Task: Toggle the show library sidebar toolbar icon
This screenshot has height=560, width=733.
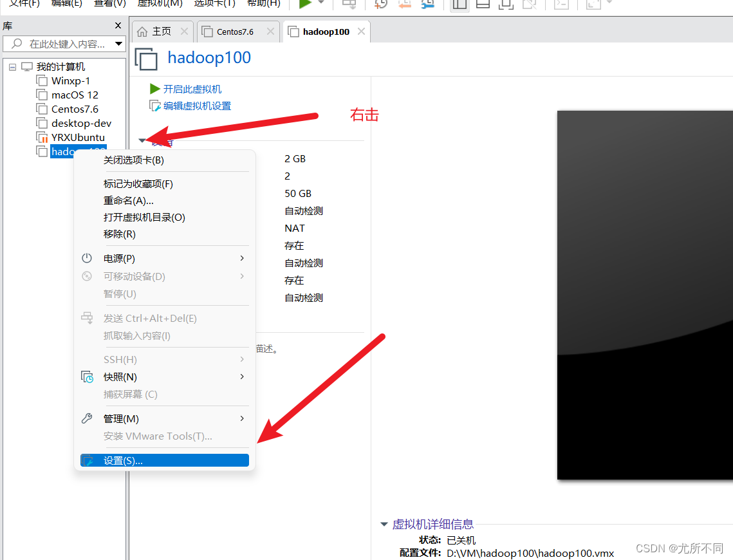Action: click(460, 5)
